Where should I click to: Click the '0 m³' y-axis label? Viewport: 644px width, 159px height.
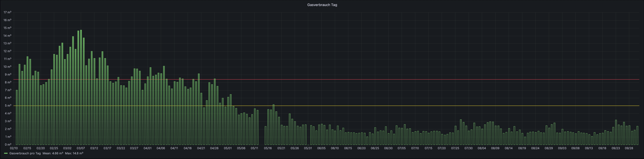click(x=8, y=145)
